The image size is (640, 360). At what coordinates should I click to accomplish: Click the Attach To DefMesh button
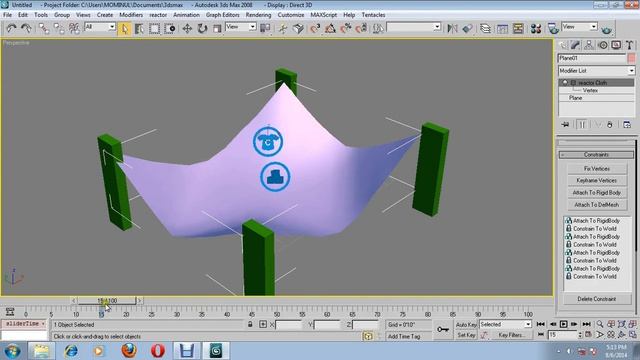pos(597,205)
